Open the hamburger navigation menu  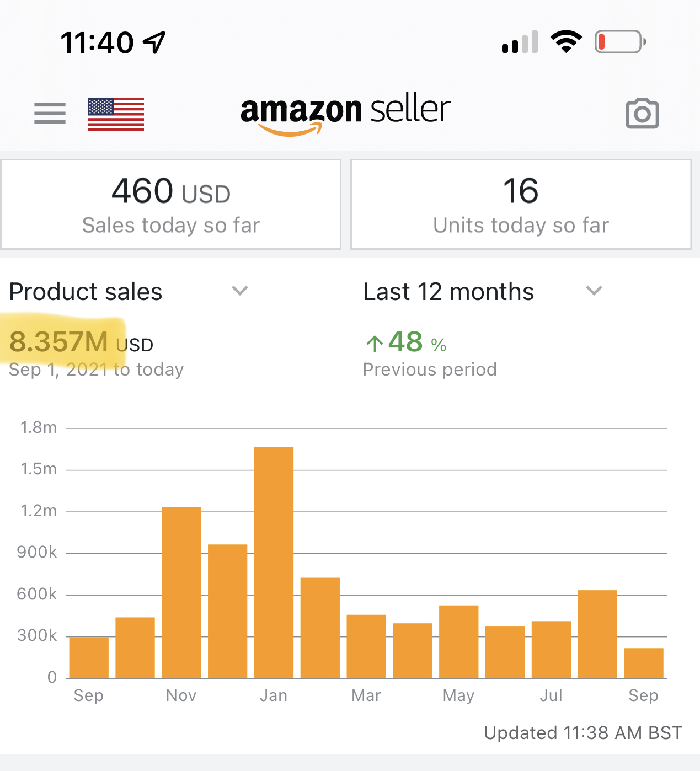(x=49, y=113)
